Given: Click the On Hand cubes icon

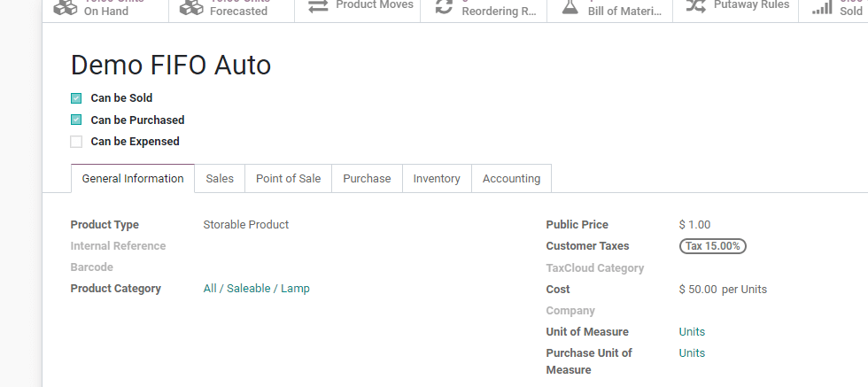Looking at the screenshot, I should pos(65,7).
